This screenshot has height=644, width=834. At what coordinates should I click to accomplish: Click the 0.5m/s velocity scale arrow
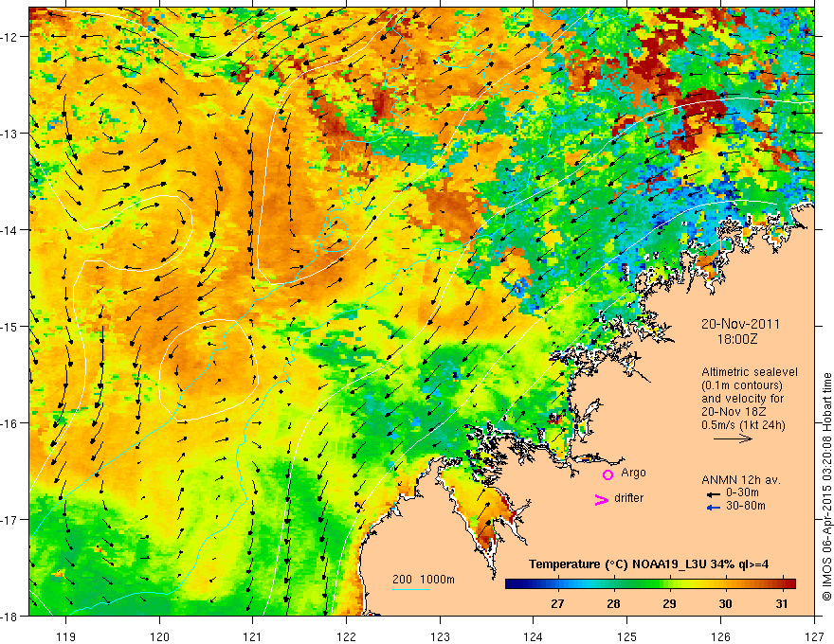click(x=733, y=438)
